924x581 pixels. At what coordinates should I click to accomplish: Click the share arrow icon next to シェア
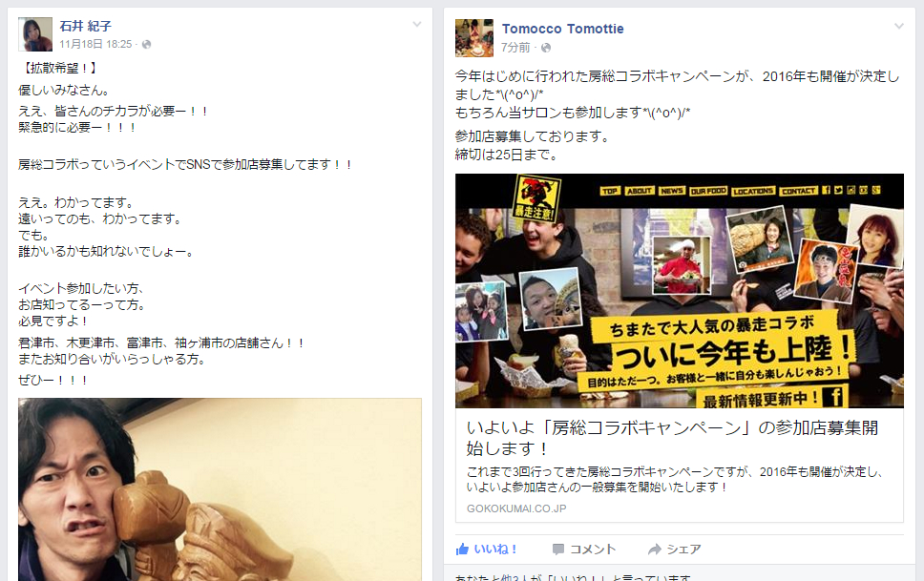click(654, 550)
